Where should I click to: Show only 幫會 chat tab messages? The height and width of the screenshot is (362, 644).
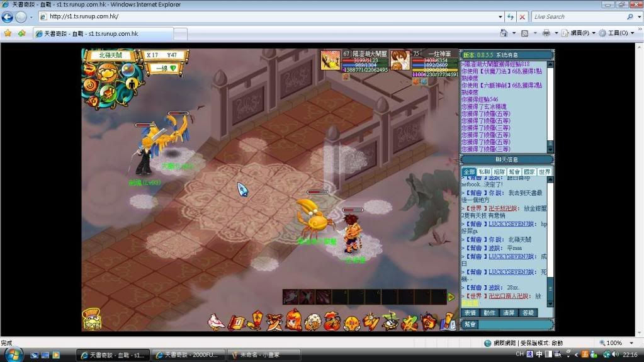[x=514, y=172]
